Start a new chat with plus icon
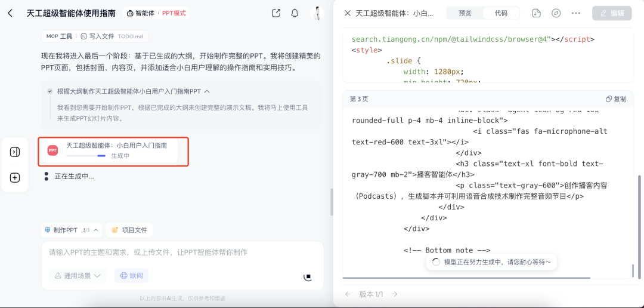 point(15,178)
